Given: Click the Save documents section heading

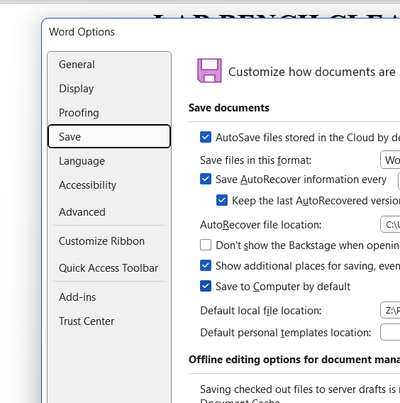Looking at the screenshot, I should coord(229,108).
